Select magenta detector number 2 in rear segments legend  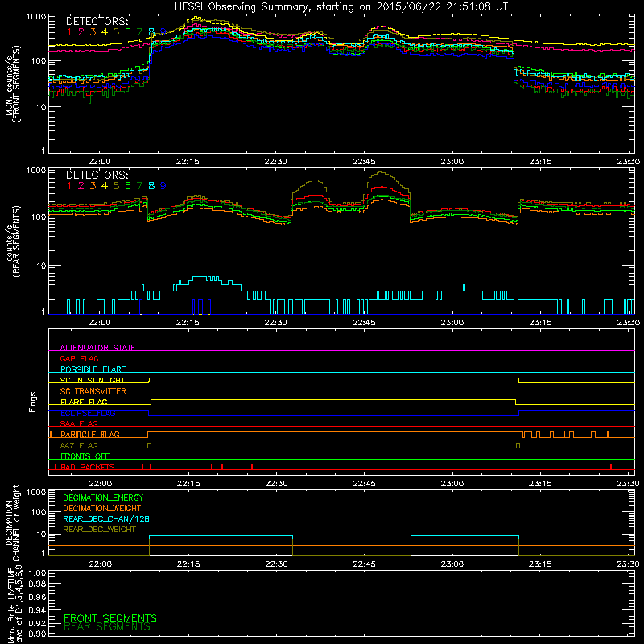coord(81,186)
